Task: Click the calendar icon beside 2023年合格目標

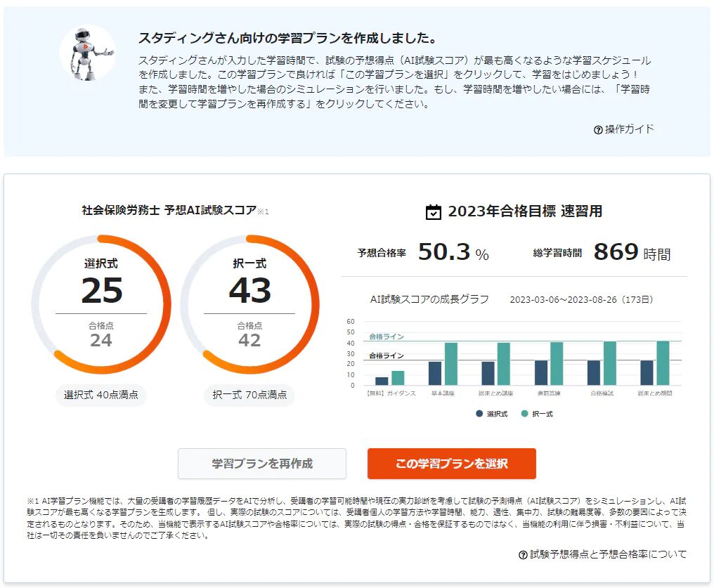Action: coord(434,212)
